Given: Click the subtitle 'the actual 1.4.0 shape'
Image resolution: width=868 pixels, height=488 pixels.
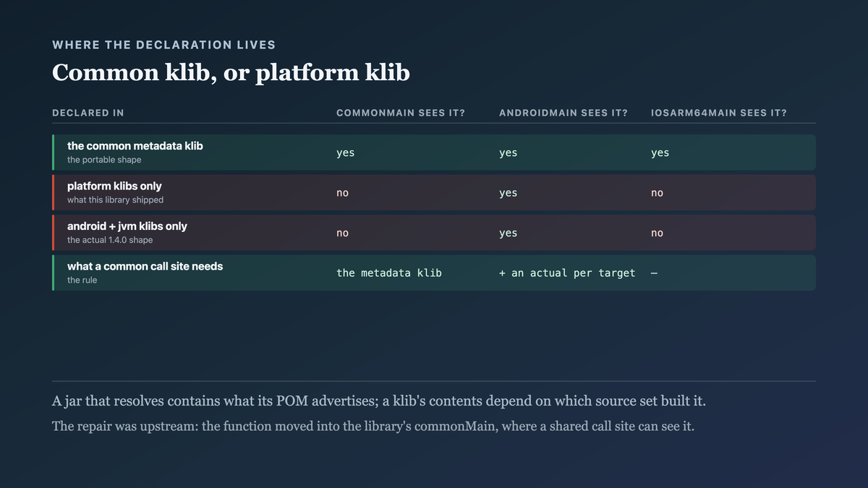Looking at the screenshot, I should coord(110,240).
